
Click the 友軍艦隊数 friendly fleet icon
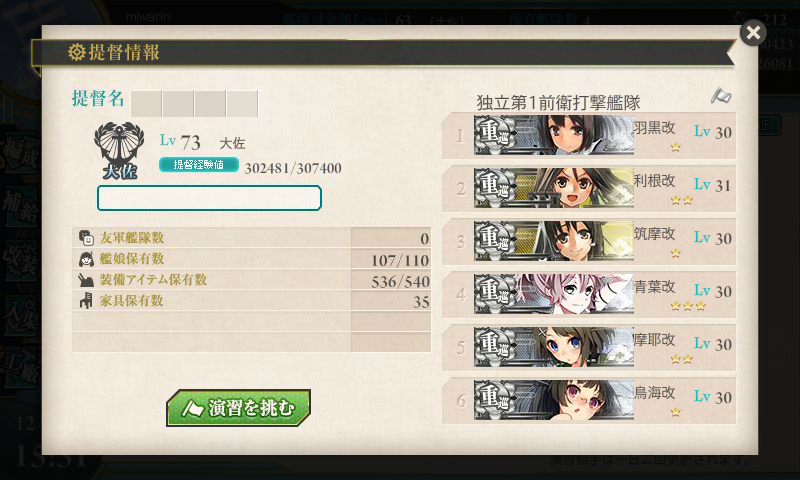pyautogui.click(x=86, y=238)
